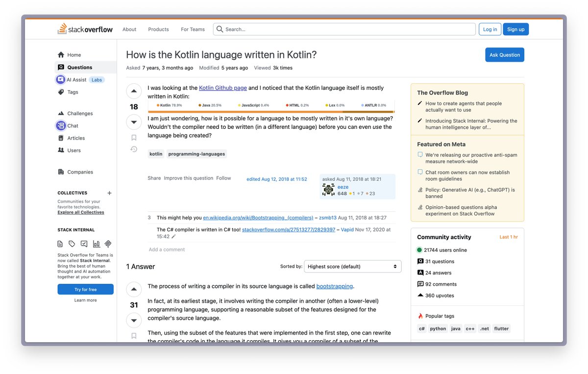The height and width of the screenshot is (374, 588).
Task: Click the Stack Internal tag icon
Action: click(72, 244)
